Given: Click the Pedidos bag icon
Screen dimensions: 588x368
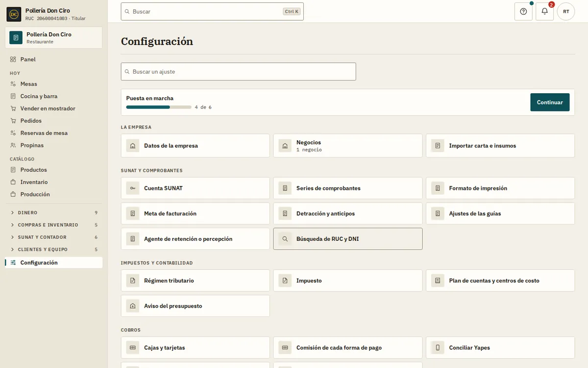Looking at the screenshot, I should [x=13, y=121].
